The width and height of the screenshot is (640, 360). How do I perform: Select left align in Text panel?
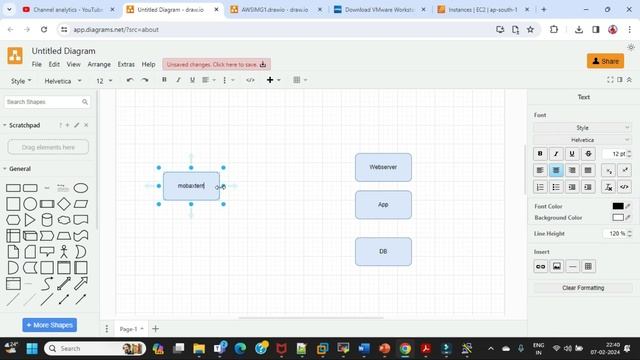pyautogui.click(x=540, y=170)
